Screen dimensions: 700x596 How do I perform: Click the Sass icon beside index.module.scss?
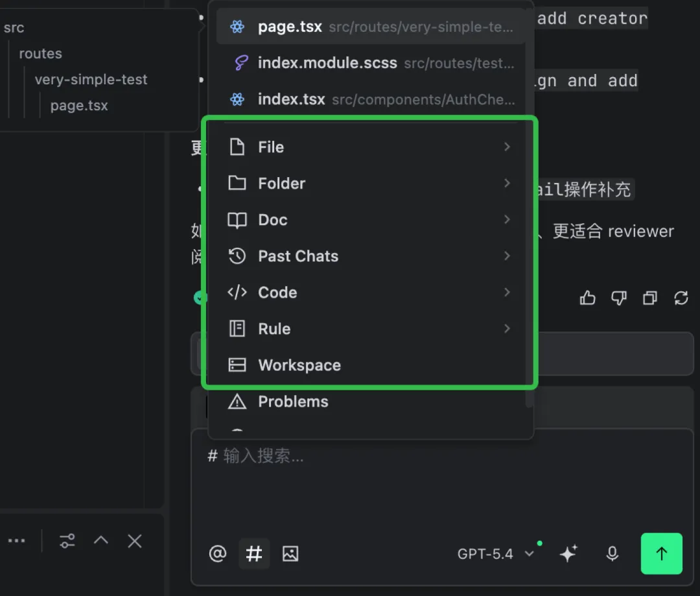pos(241,63)
